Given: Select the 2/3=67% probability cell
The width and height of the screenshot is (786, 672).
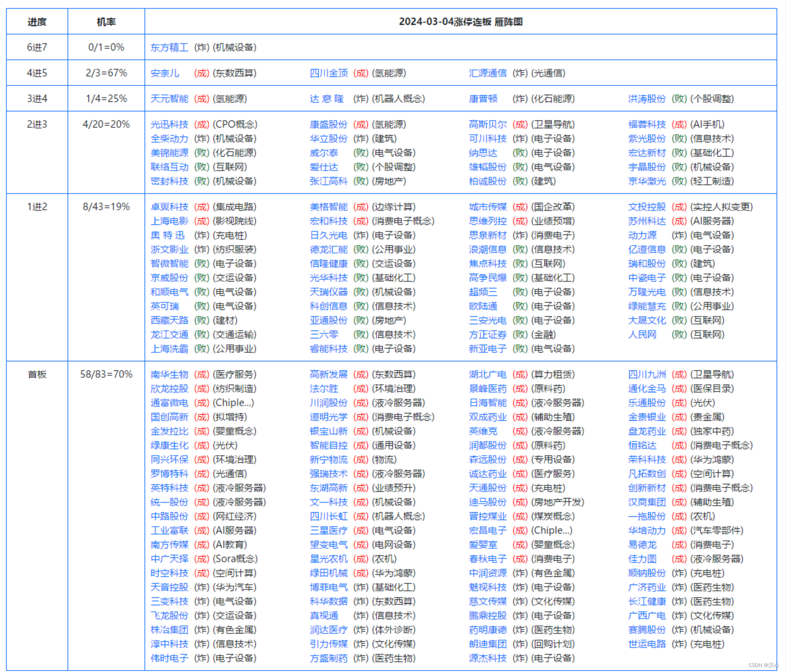Looking at the screenshot, I should tap(106, 73).
